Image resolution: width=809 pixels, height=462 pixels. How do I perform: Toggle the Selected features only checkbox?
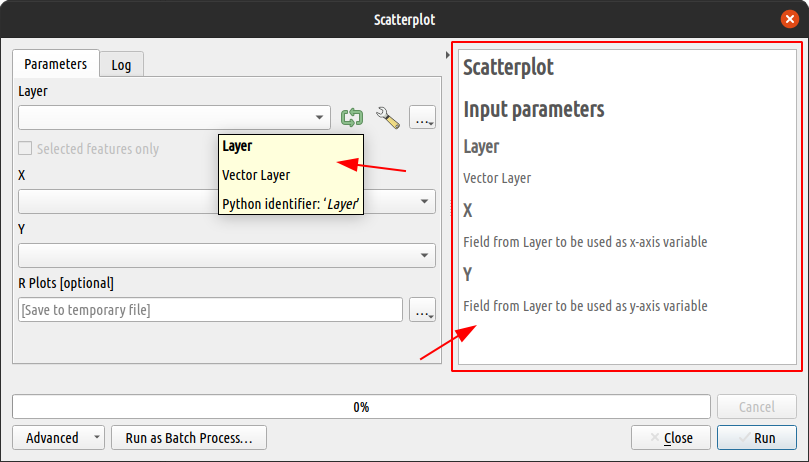click(x=26, y=149)
